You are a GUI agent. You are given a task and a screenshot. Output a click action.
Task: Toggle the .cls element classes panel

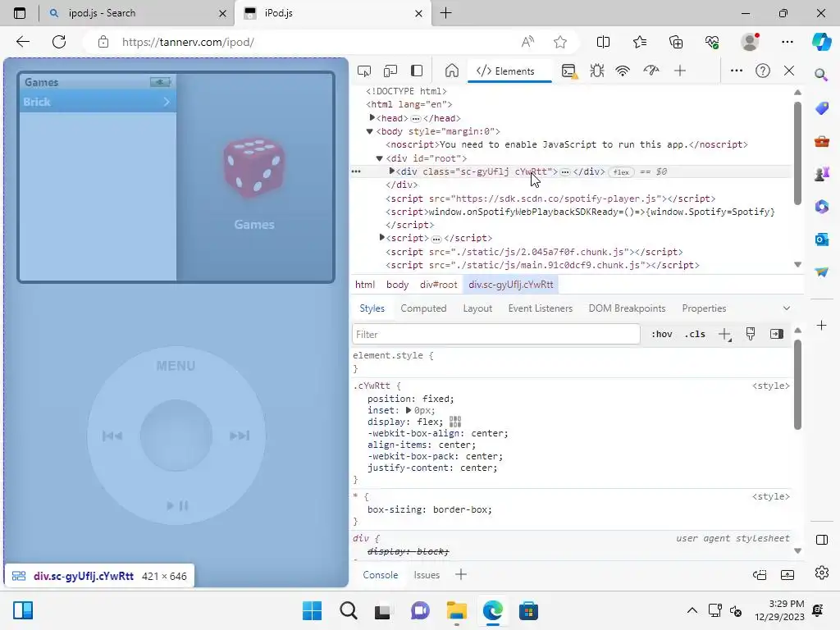[695, 335]
